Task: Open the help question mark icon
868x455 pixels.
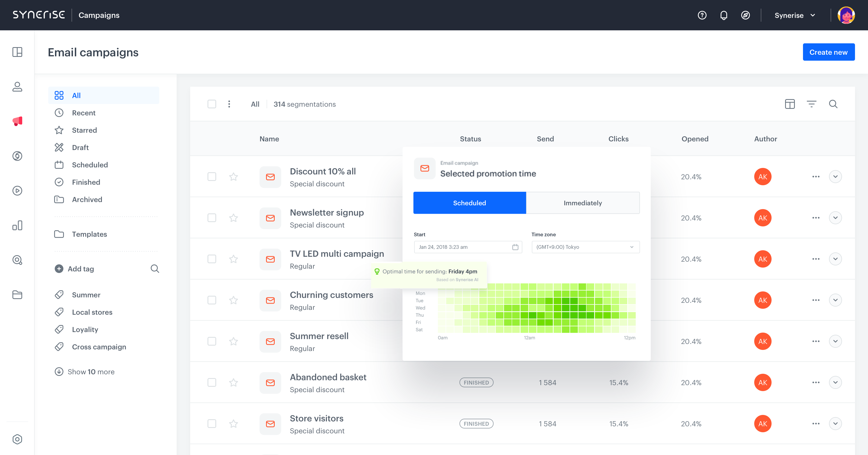Action: click(x=702, y=15)
